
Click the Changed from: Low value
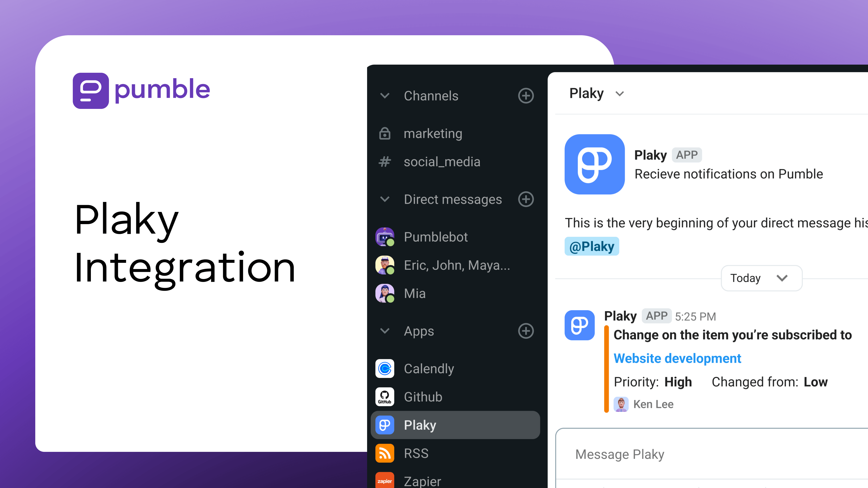click(815, 382)
